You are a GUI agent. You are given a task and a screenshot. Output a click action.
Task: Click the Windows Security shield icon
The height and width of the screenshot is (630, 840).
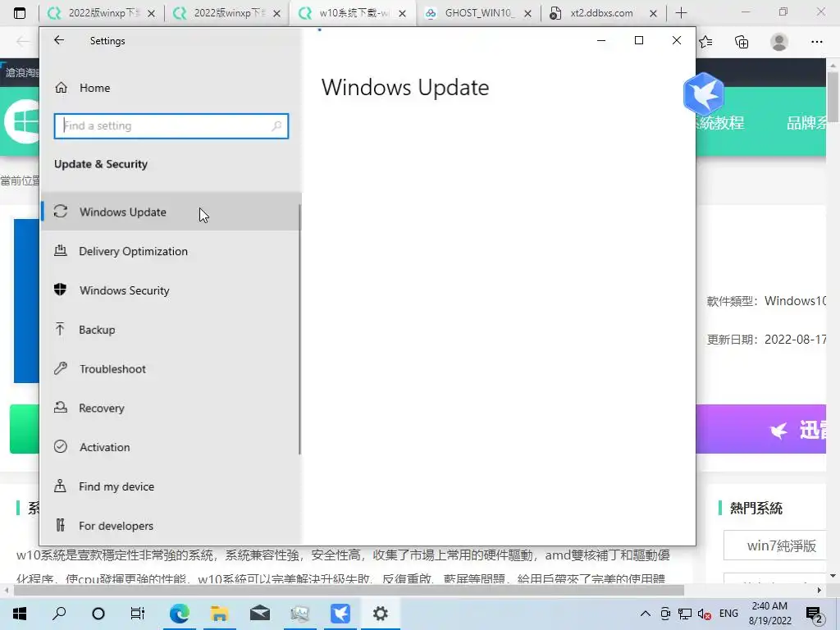click(61, 290)
